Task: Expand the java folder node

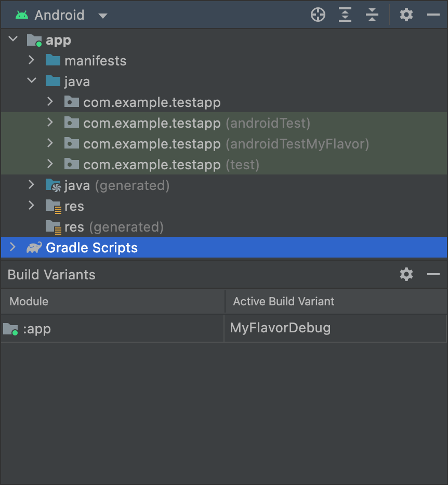Action: pos(31,81)
